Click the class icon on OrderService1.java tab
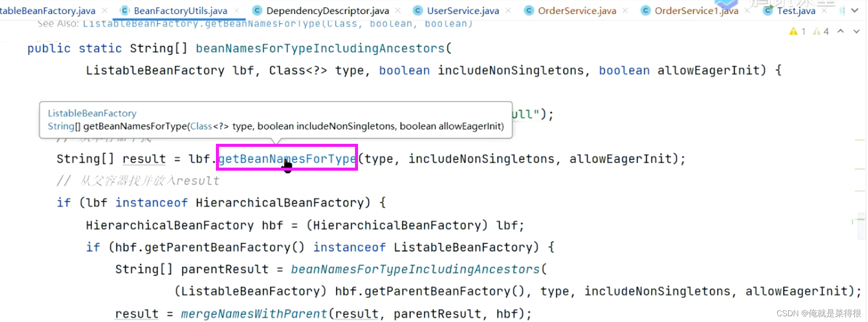868x322 pixels. click(645, 11)
